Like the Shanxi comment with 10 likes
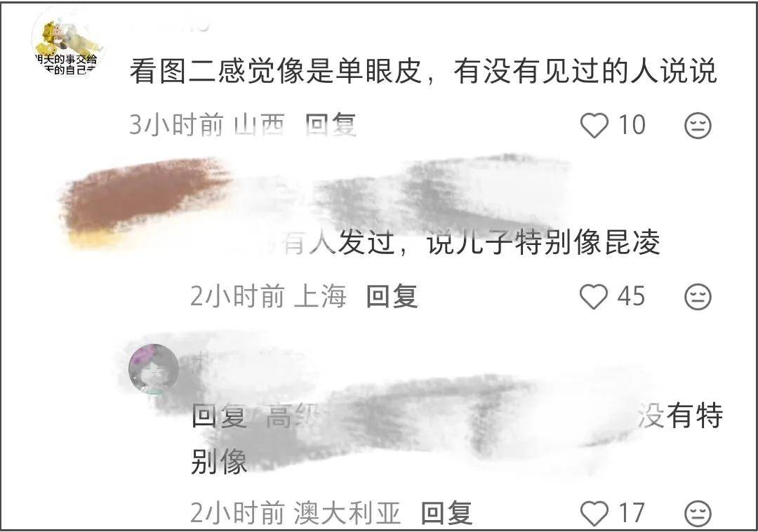Viewport: 758px width, 532px height. pos(594,126)
